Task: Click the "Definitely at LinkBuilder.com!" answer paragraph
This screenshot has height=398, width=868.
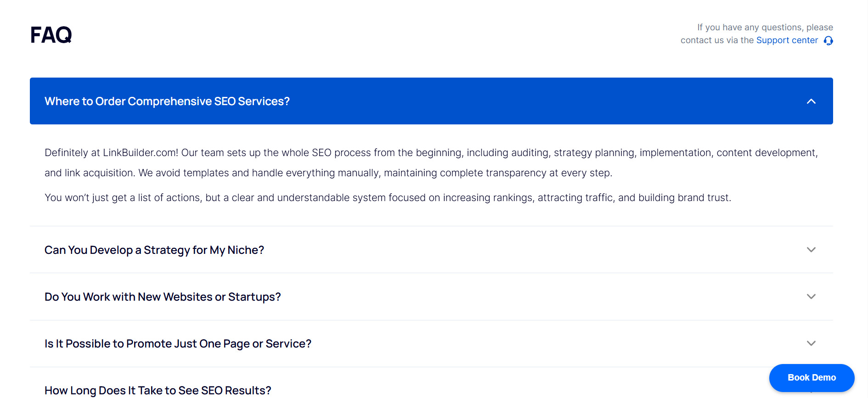Action: [431, 163]
